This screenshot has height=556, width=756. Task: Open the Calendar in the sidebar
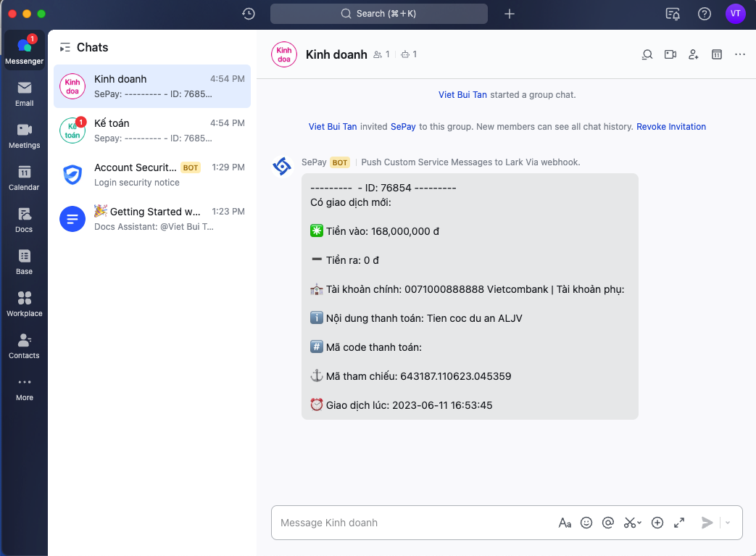point(24,178)
